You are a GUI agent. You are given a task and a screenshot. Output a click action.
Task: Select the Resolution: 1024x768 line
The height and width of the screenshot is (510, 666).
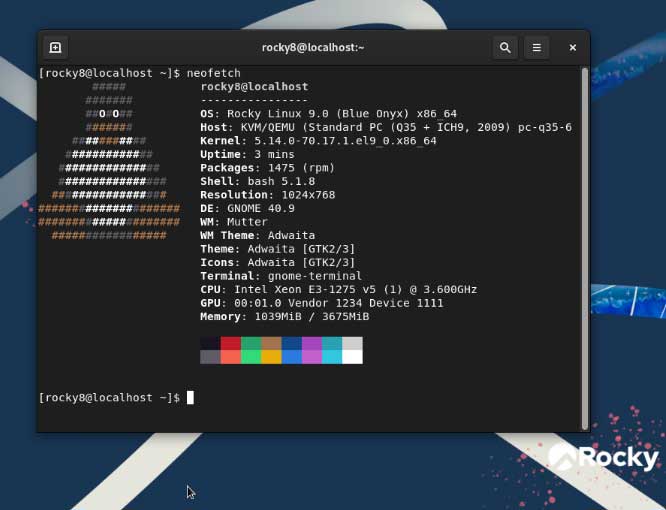[268, 195]
